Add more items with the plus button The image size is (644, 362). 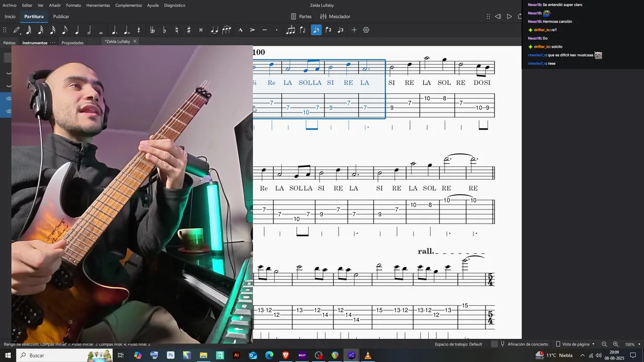(x=354, y=30)
